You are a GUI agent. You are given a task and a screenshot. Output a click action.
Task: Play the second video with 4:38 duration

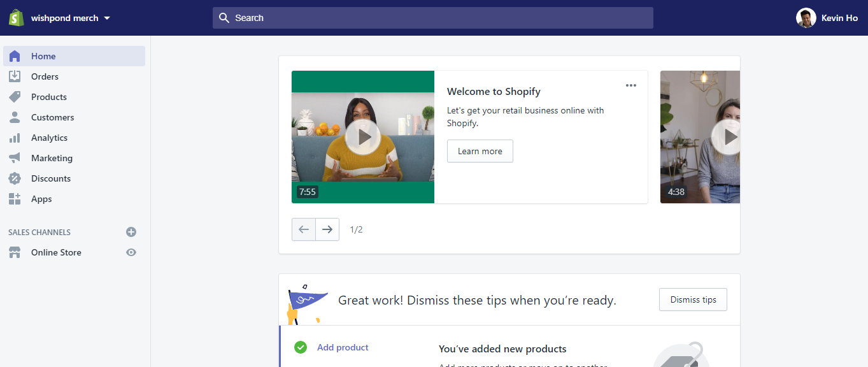[726, 137]
